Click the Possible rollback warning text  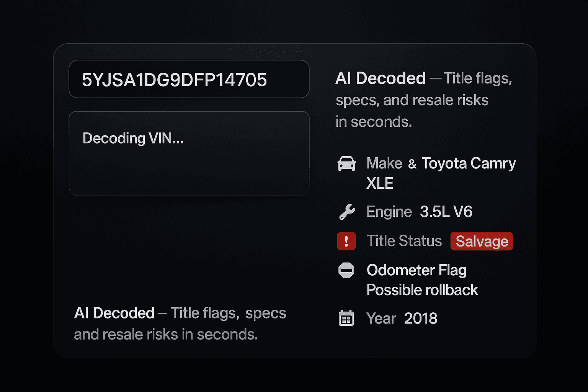pyautogui.click(x=422, y=290)
